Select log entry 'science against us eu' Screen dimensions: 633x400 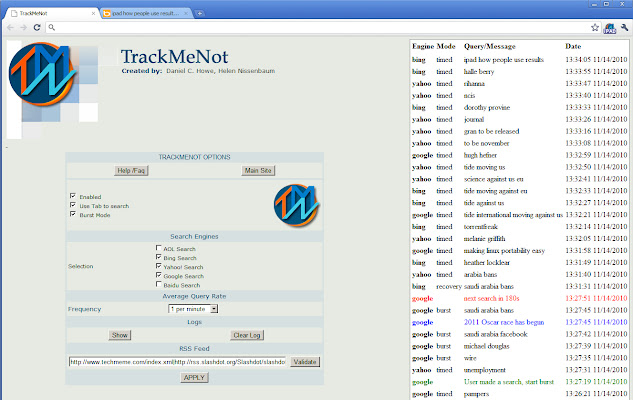point(493,179)
